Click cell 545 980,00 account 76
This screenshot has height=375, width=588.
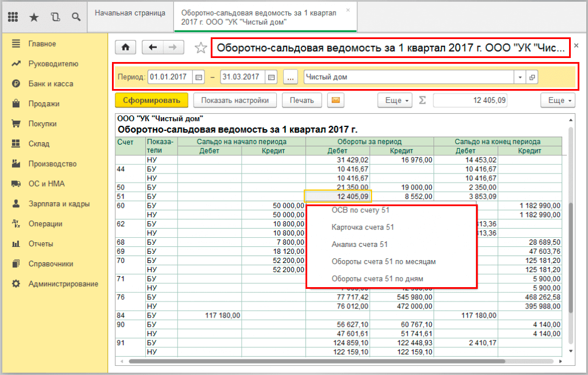click(x=402, y=297)
